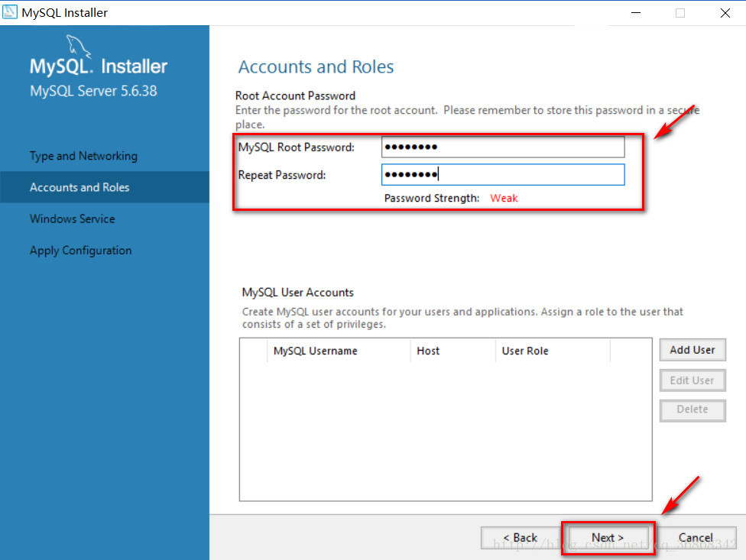
Task: Click the MySQL dolphin logo in sidebar
Action: coord(78,46)
